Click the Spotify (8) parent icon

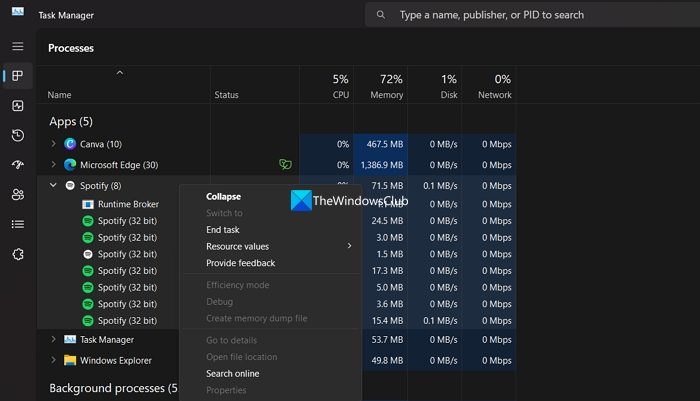(70, 185)
